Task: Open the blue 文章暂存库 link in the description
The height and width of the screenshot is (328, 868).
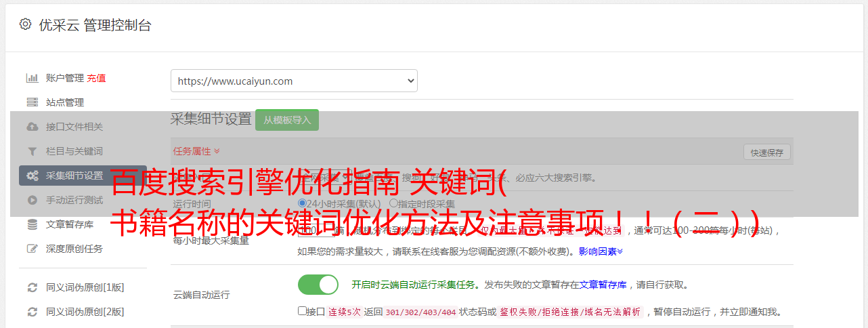Action: click(603, 285)
